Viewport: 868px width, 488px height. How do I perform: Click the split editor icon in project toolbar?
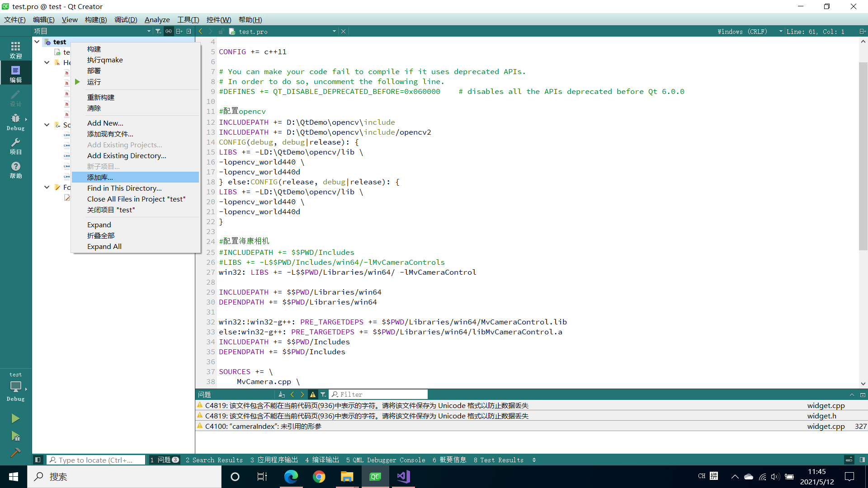tap(179, 31)
